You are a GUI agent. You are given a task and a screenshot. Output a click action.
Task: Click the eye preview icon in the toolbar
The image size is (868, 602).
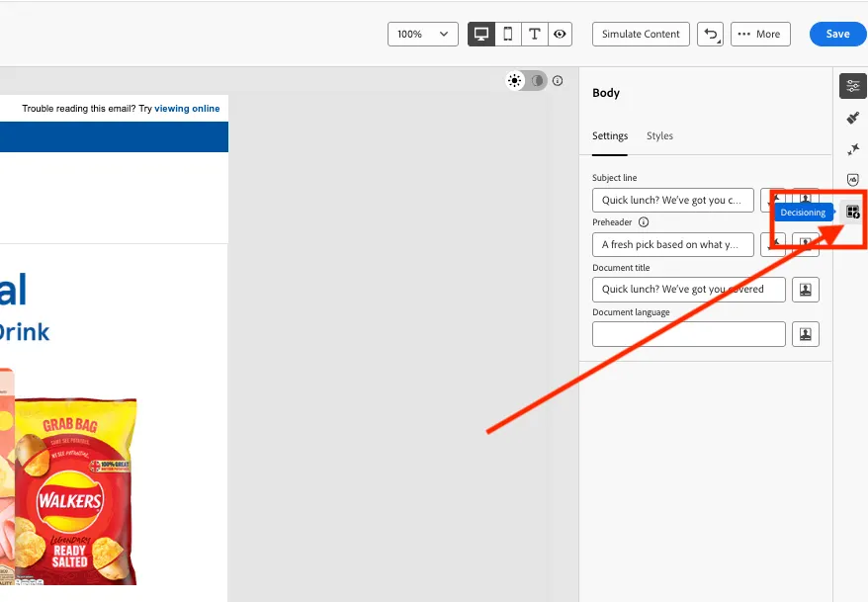pyautogui.click(x=560, y=35)
